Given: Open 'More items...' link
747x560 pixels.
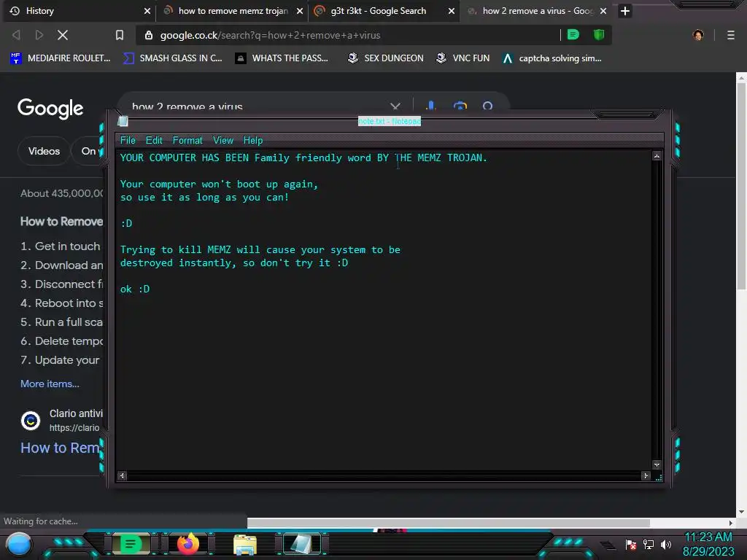Looking at the screenshot, I should pyautogui.click(x=50, y=384).
